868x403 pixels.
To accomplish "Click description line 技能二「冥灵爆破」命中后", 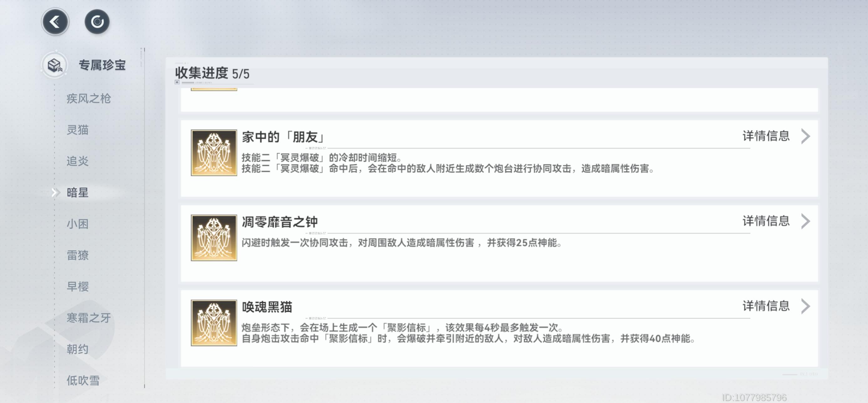I will (x=448, y=168).
